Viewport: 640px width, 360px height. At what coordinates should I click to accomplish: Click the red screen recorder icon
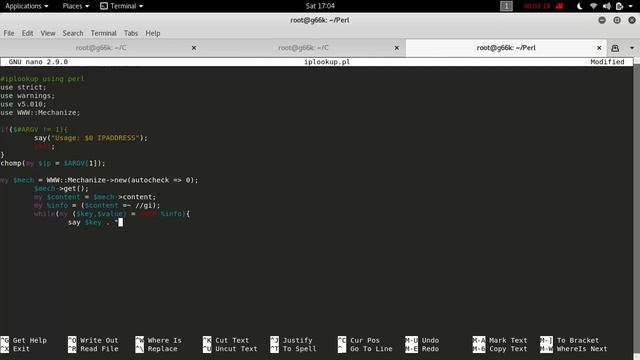[x=560, y=6]
